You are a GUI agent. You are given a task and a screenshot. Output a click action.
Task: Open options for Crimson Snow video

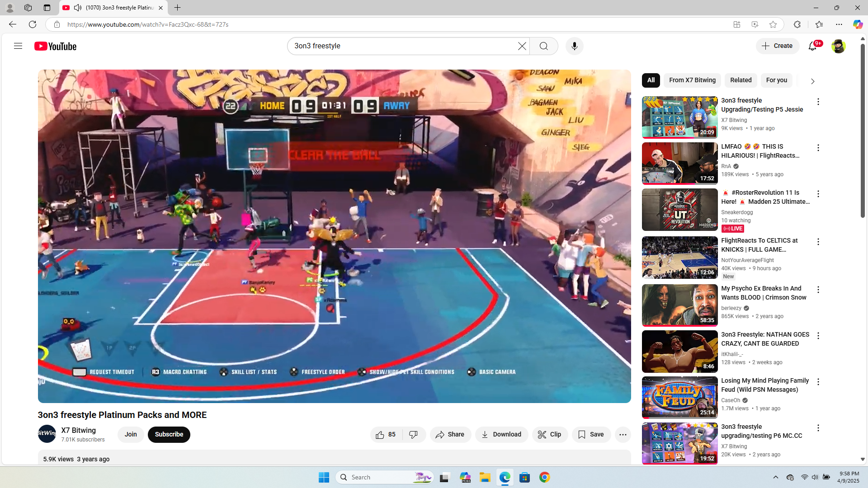(818, 290)
